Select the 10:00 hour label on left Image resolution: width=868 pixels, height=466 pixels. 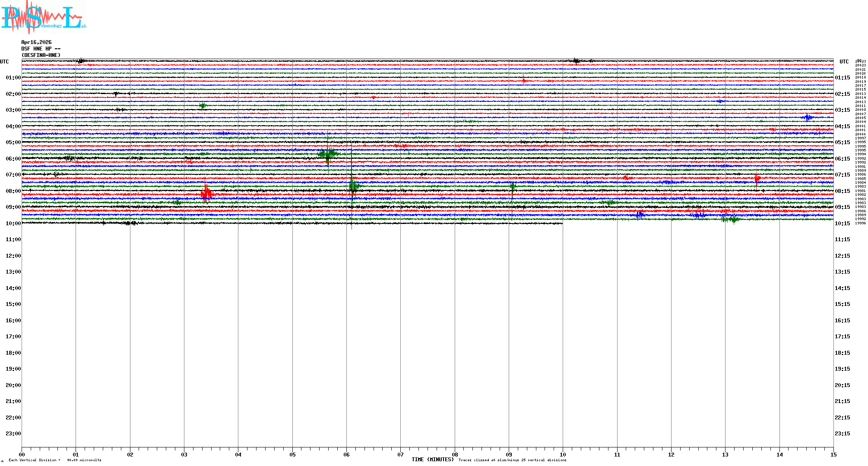tap(13, 224)
